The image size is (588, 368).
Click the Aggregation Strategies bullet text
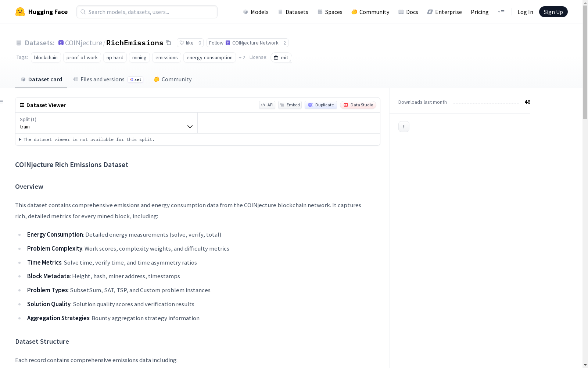point(113,318)
